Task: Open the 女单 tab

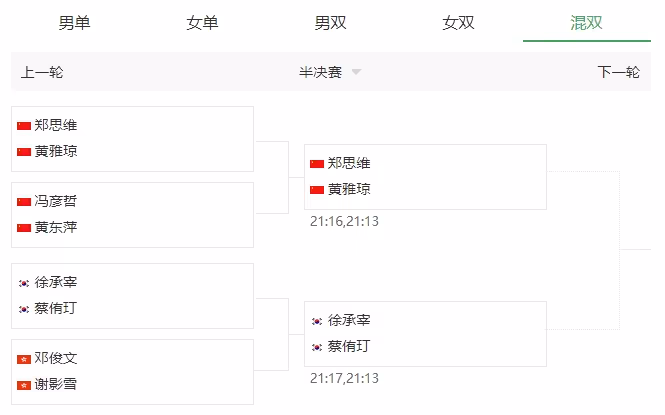Action: [203, 22]
